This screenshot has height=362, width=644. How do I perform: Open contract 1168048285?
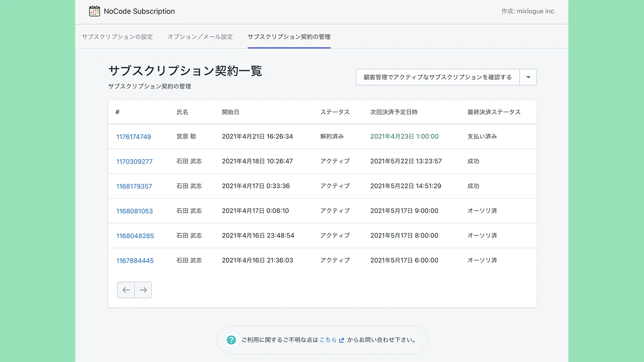[135, 236]
